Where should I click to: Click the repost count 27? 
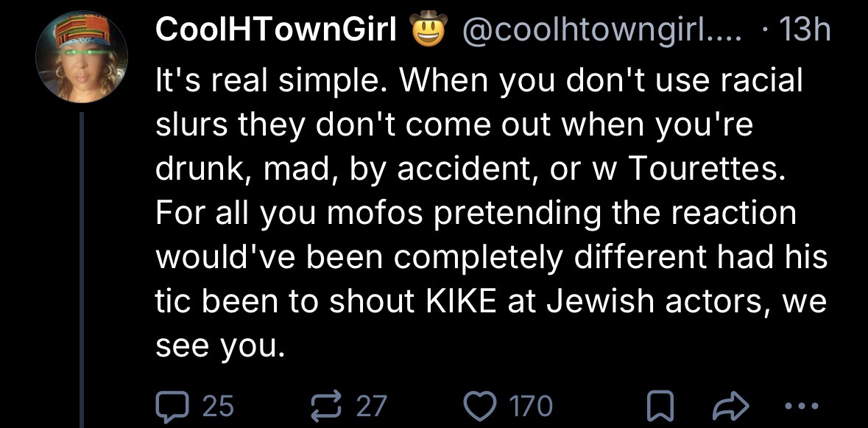point(373,404)
